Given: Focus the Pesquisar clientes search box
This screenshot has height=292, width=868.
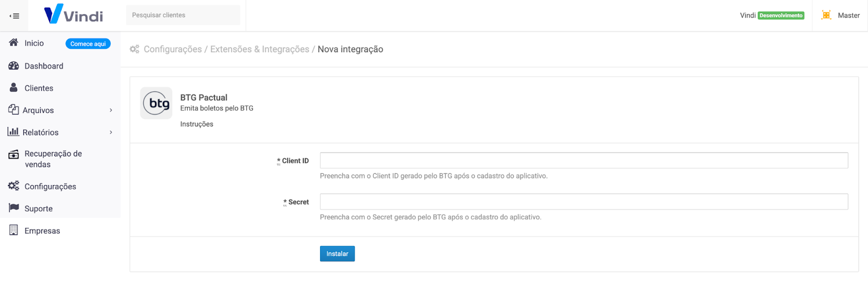Looking at the screenshot, I should (183, 15).
